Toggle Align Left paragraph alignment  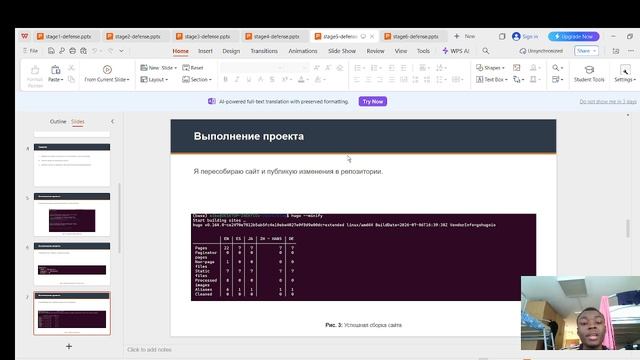(x=357, y=80)
